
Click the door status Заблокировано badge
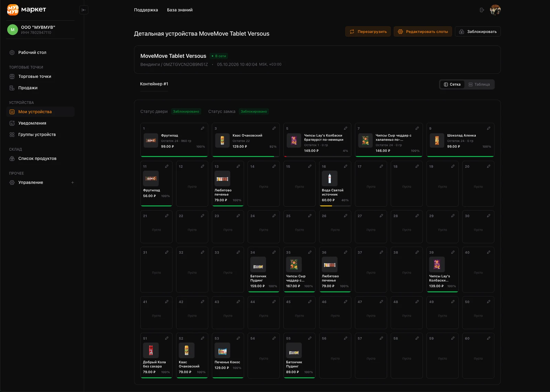[186, 111]
